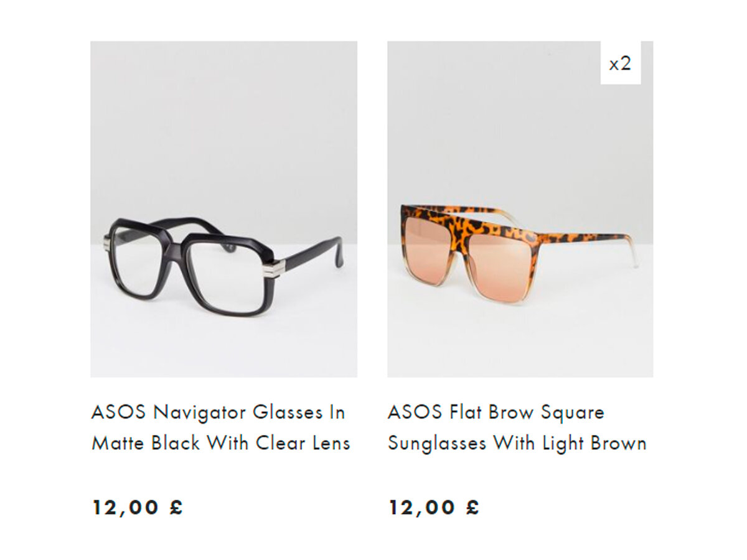Open the ASOS Flat Brow Square Sunglasses title
The image size is (747, 560).
[x=517, y=427]
